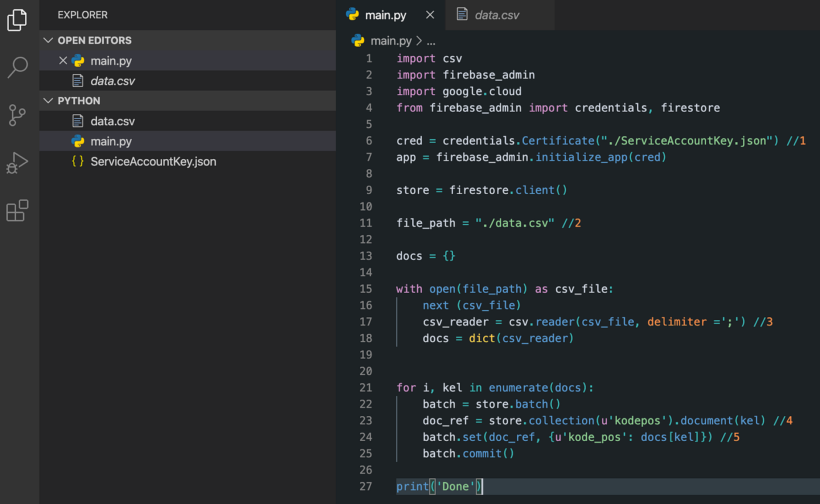Click the close X beside main.py in Open Editors
Viewport: 820px width, 504px height.
click(63, 60)
